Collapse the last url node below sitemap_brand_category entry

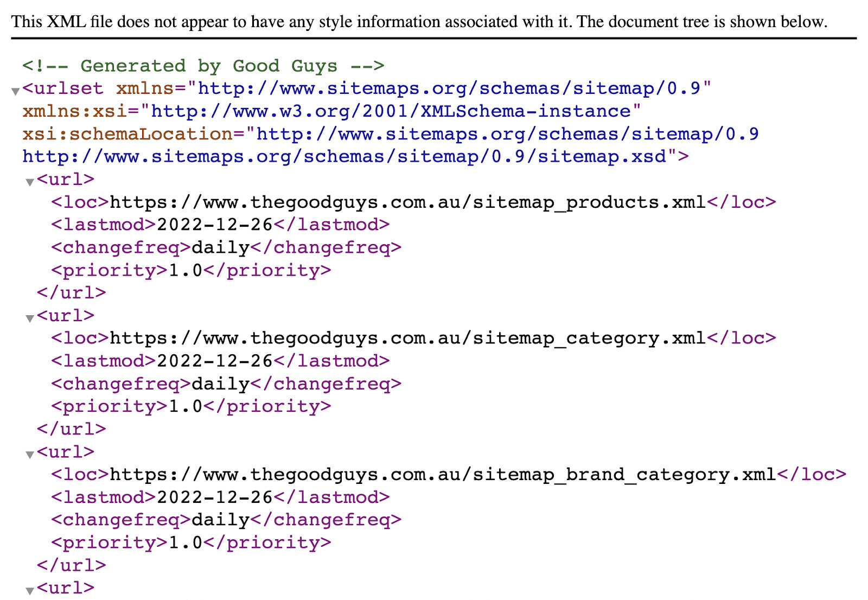pyautogui.click(x=30, y=591)
